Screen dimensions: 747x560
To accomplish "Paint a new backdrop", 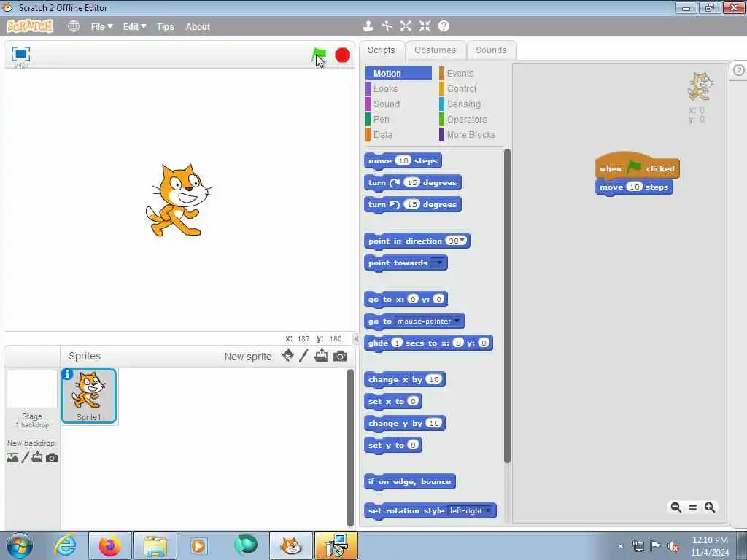I will (25, 458).
